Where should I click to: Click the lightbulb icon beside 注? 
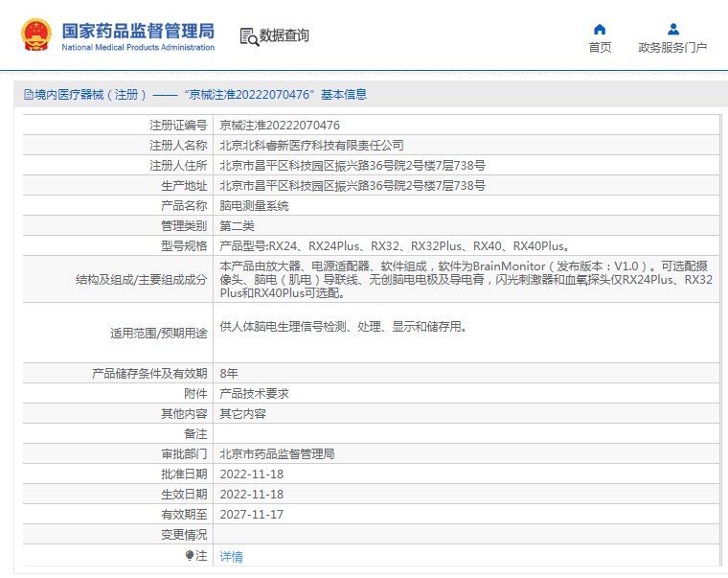[x=189, y=555]
